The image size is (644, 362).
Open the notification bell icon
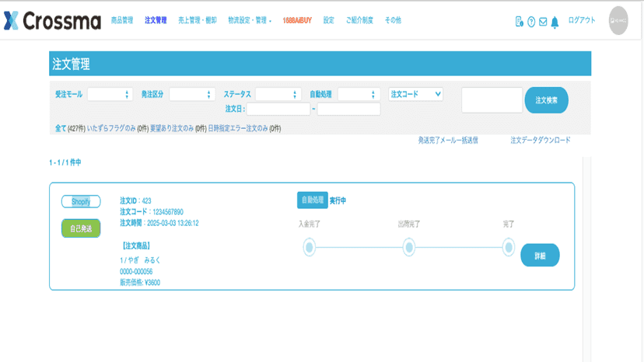click(555, 23)
